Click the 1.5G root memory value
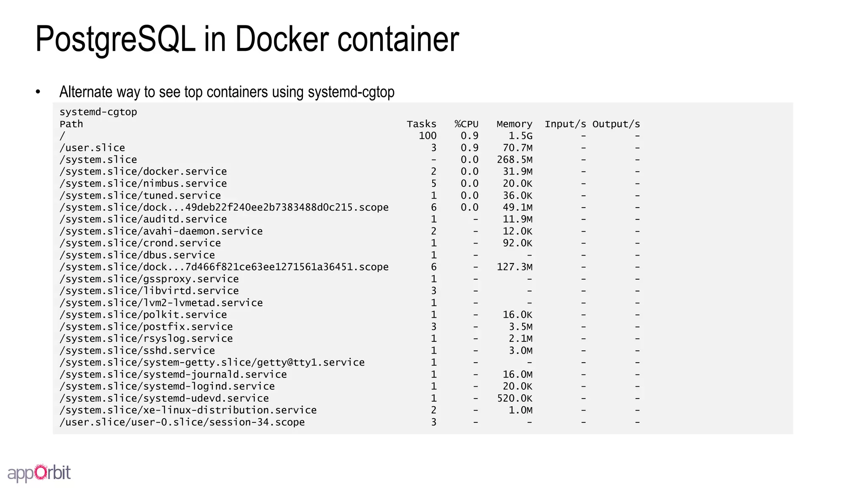The height and width of the screenshot is (488, 868). click(520, 136)
